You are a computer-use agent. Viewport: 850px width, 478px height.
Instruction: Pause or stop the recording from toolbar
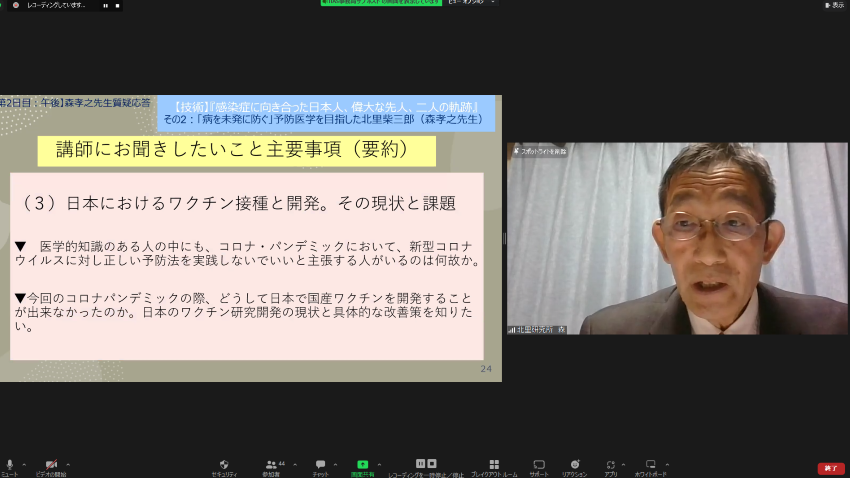tap(426, 464)
